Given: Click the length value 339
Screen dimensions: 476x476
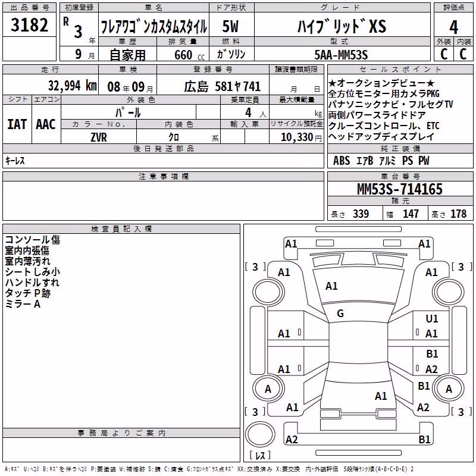Looking at the screenshot, I should 361,214.
